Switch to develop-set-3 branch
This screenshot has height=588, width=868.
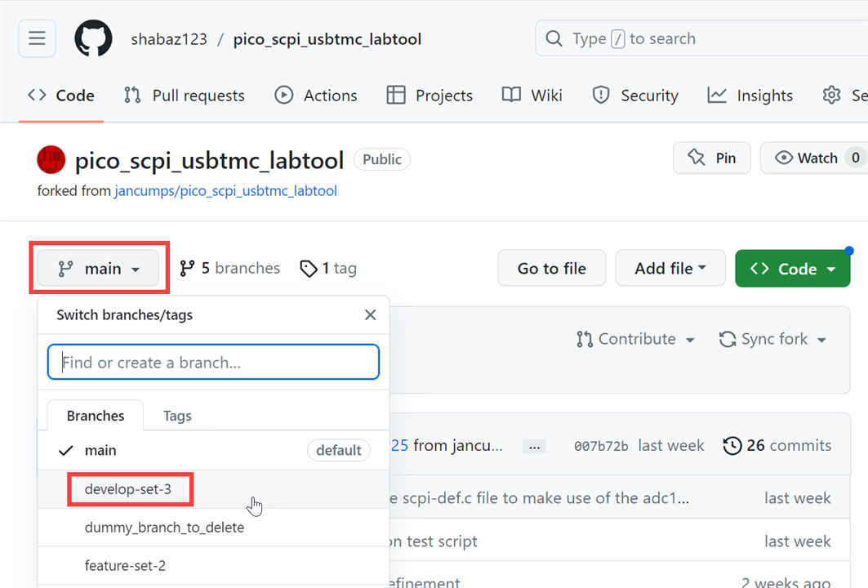214,489
